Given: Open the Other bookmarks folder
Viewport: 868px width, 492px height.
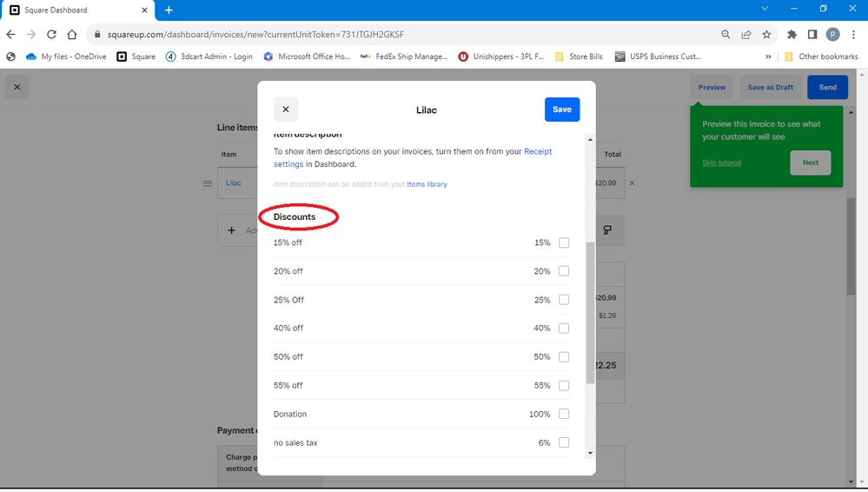Looking at the screenshot, I should [x=820, y=57].
